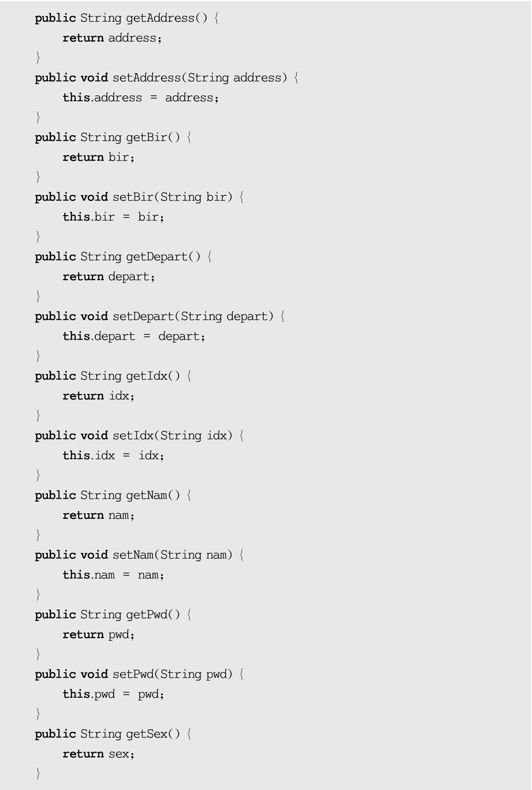Click the this.pwd assignment line
532x790 pixels.
pyautogui.click(x=113, y=694)
